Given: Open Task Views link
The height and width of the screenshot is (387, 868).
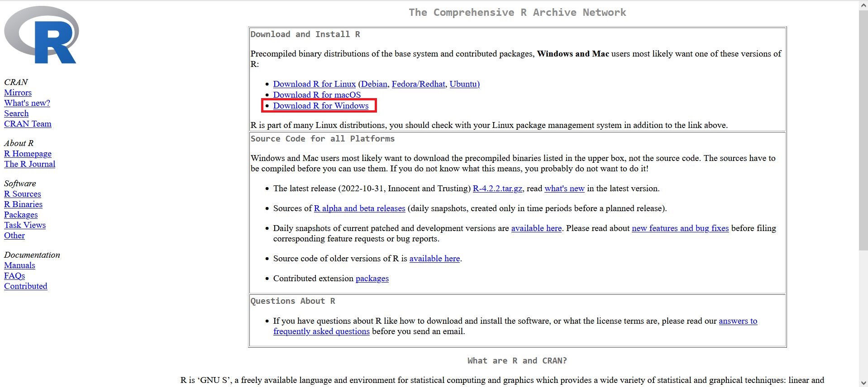Looking at the screenshot, I should coord(25,225).
